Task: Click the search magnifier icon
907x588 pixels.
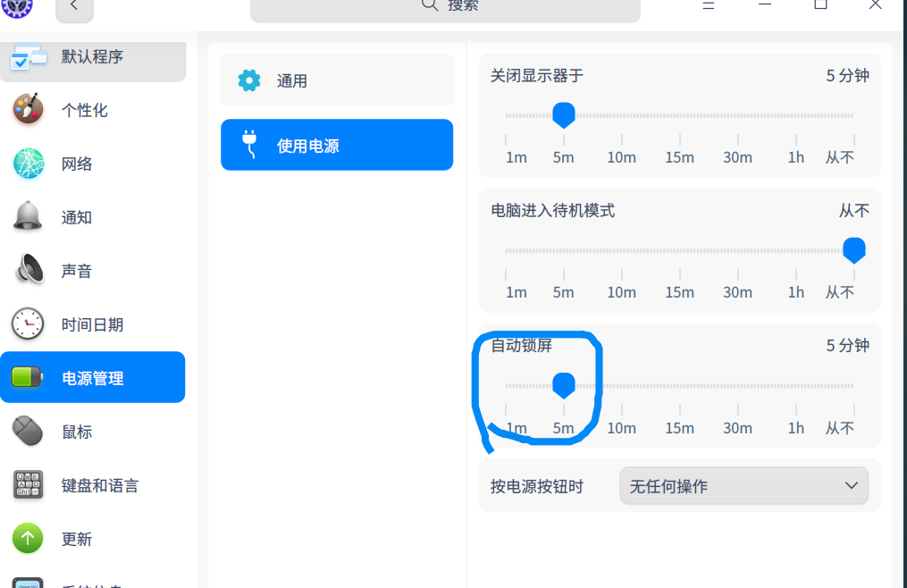Action: pos(429,4)
